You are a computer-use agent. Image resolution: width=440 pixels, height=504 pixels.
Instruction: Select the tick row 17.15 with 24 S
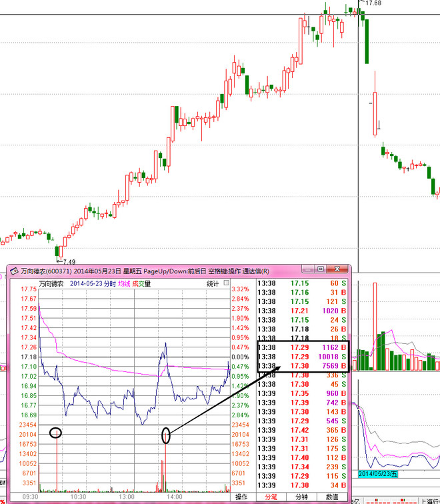click(302, 320)
